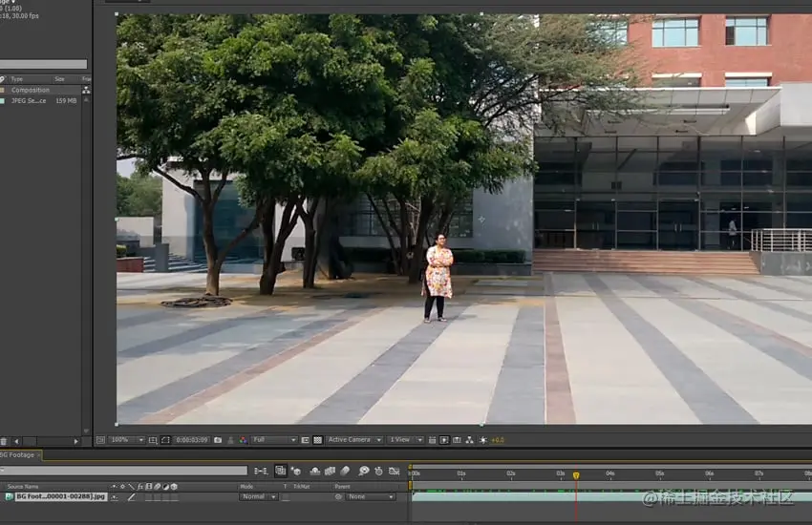Enable Motion Blur for all layers
This screenshot has height=525, width=812.
[x=345, y=471]
